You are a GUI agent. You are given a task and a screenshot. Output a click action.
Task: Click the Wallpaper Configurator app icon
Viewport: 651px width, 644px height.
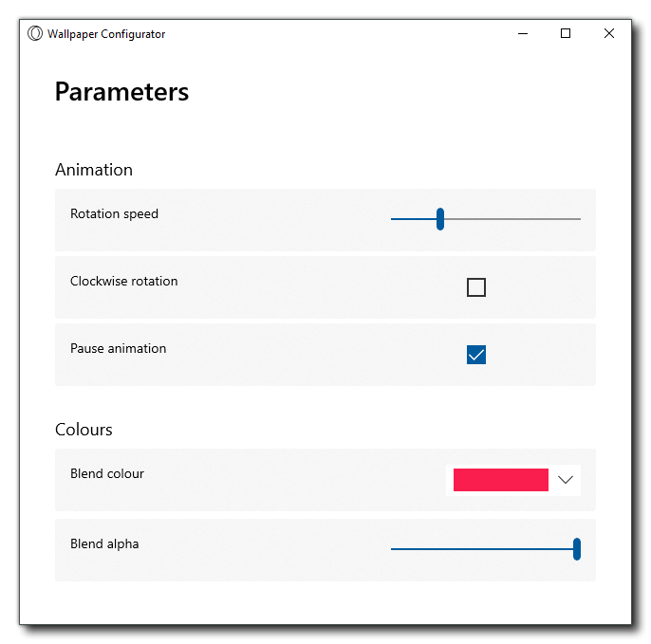click(x=35, y=34)
